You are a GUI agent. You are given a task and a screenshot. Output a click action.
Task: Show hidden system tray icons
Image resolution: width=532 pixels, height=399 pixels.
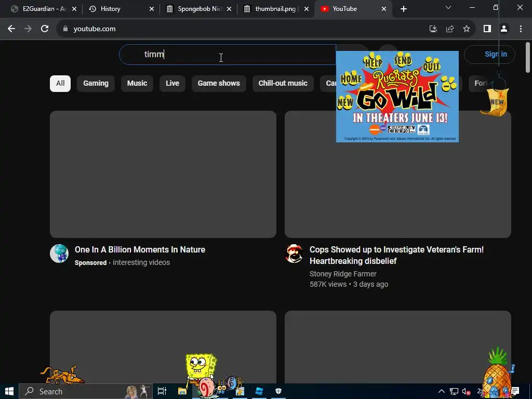click(x=442, y=391)
